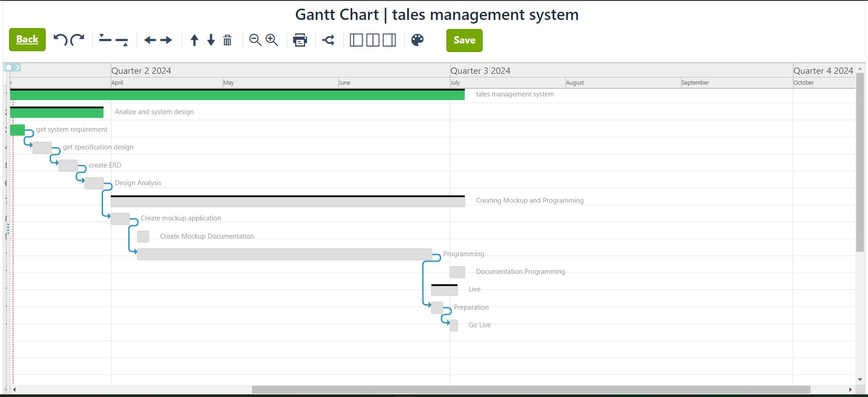Switch to the first split-pane layout icon
Image resolution: width=868 pixels, height=397 pixels.
(356, 40)
